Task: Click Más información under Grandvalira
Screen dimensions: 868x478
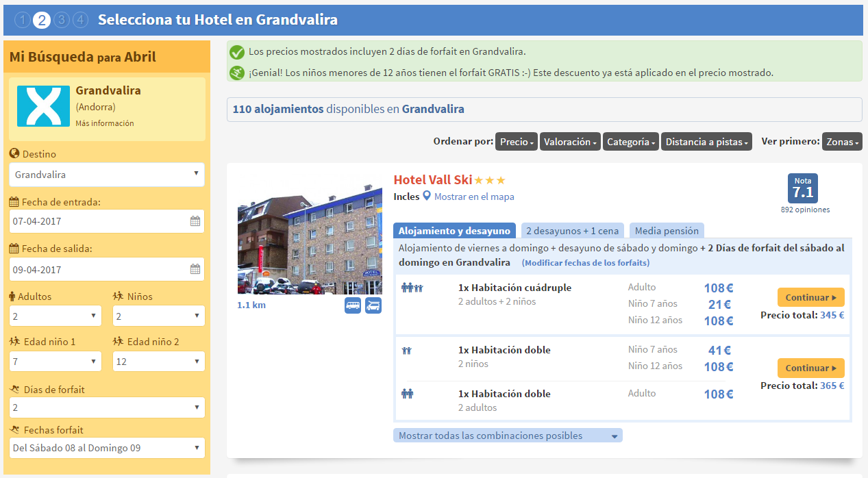Action: (x=105, y=123)
